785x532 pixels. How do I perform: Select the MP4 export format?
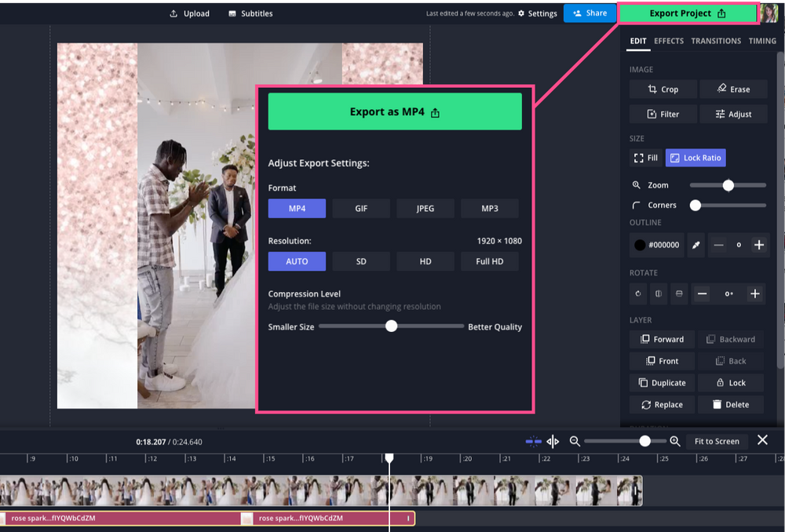point(297,208)
